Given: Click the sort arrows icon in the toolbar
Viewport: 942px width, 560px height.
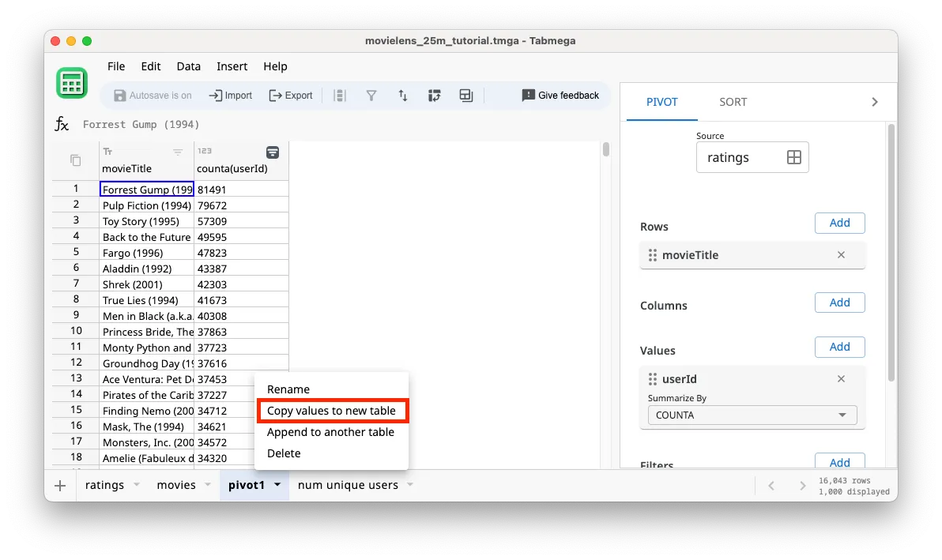Looking at the screenshot, I should (403, 95).
